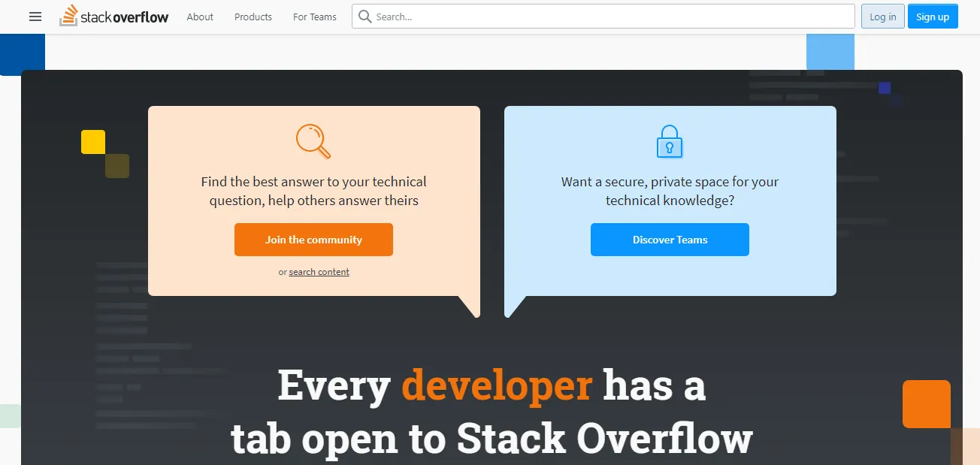Open the hamburger menu icon

tap(35, 17)
